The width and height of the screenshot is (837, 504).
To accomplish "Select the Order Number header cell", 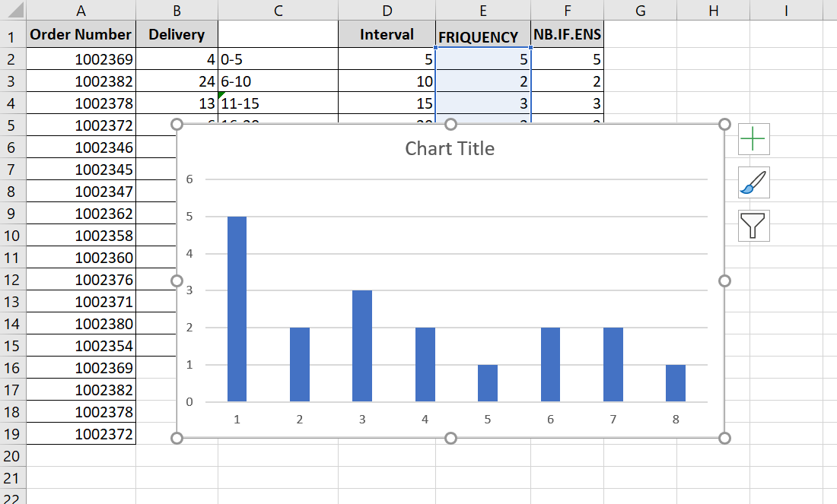I will [x=81, y=34].
